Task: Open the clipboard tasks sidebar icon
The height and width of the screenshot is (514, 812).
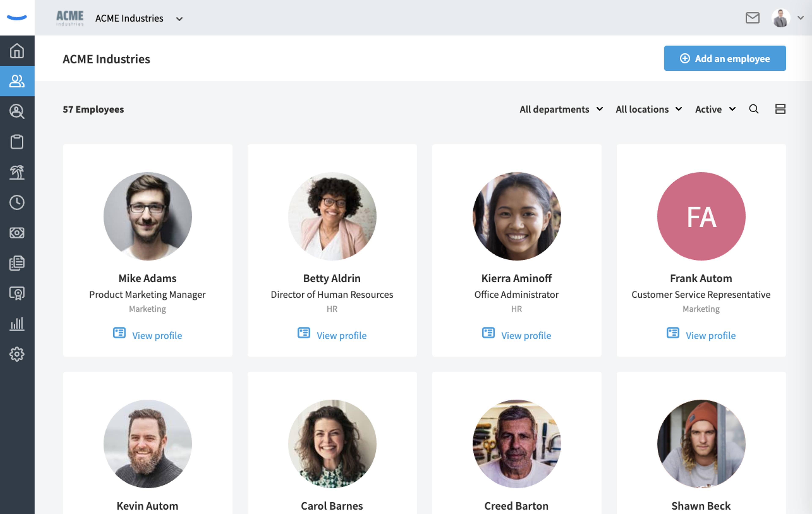Action: point(17,142)
